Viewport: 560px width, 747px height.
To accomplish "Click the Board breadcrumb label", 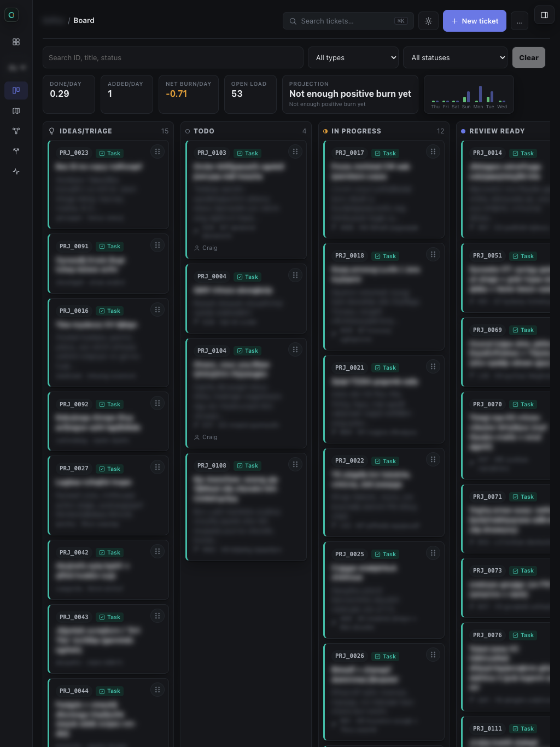I will [84, 20].
